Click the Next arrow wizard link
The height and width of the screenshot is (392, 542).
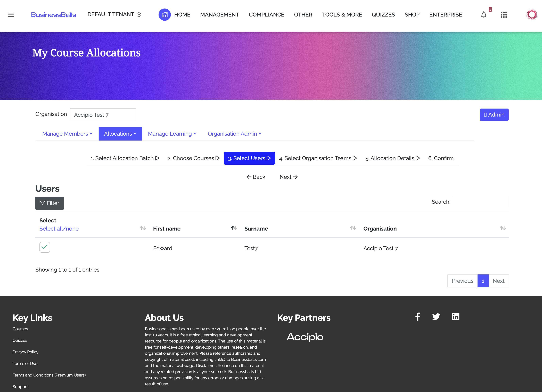(x=289, y=177)
